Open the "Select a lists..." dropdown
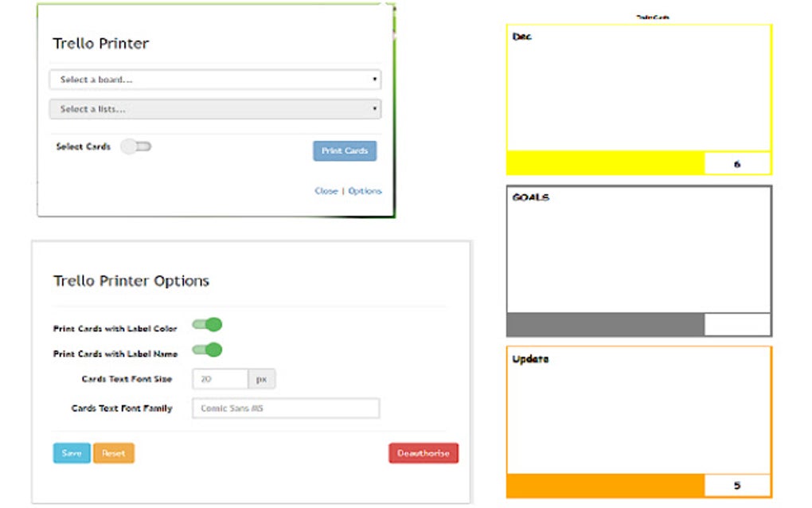812x508 pixels. click(x=215, y=108)
